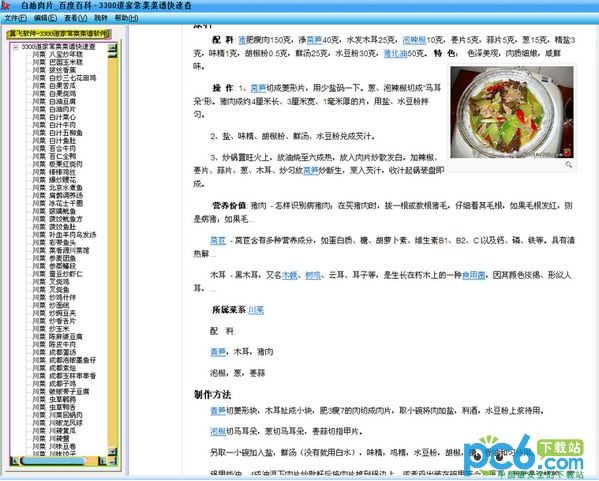Open the 查看(V) menu
The image size is (599, 481).
pos(75,18)
